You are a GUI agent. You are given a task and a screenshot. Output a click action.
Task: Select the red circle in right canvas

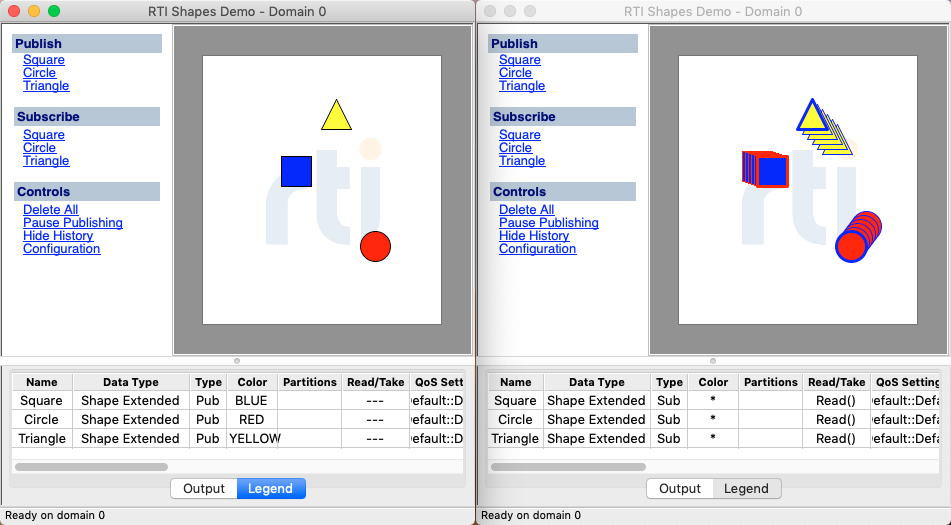pos(851,247)
